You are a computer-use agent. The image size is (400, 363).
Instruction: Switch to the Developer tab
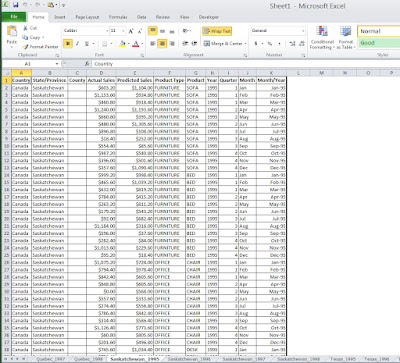pyautogui.click(x=209, y=17)
